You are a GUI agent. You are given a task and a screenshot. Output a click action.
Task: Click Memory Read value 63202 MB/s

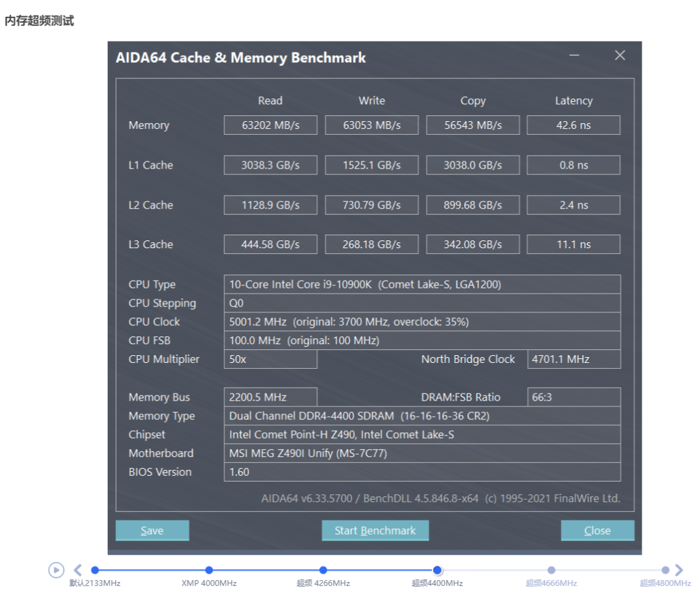pos(270,125)
